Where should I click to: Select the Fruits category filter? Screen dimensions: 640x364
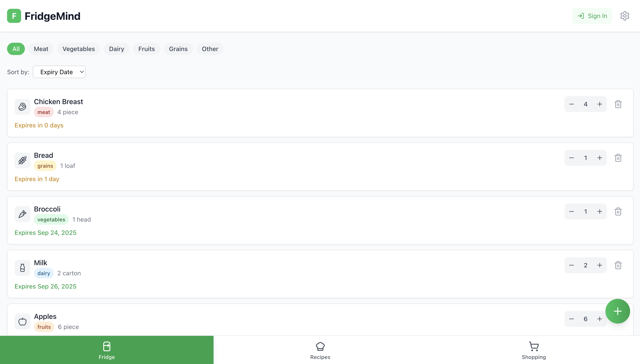click(x=147, y=49)
